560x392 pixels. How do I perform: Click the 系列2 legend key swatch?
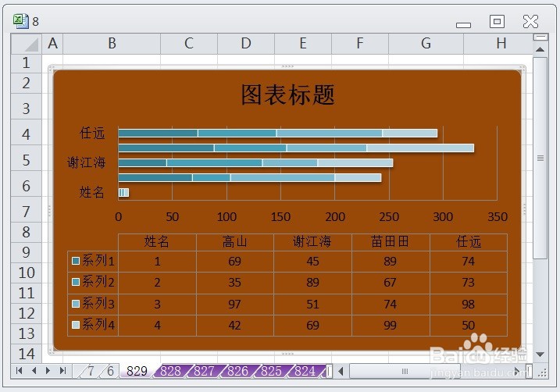pyautogui.click(x=75, y=282)
